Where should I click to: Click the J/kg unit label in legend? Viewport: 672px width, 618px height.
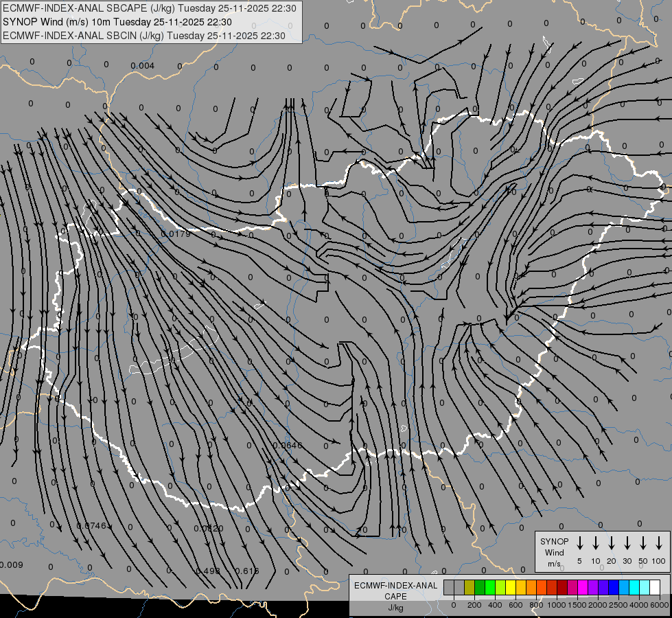[395, 608]
